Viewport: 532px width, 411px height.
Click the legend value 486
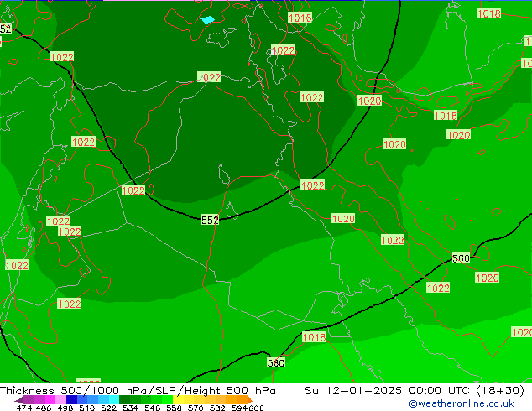click(x=44, y=408)
